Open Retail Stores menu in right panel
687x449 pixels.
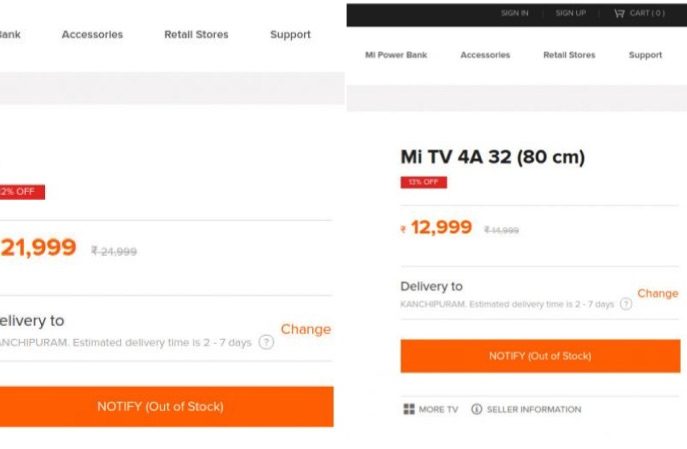[568, 55]
